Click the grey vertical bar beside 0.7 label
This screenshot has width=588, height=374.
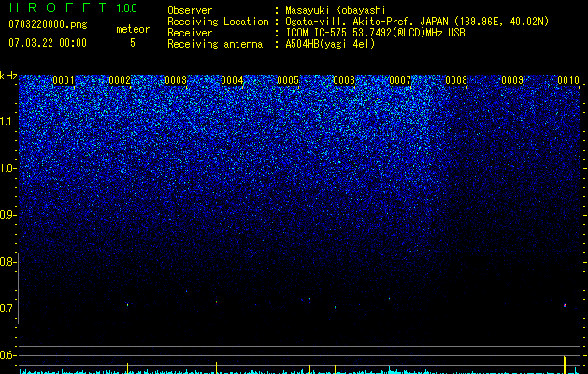click(19, 288)
